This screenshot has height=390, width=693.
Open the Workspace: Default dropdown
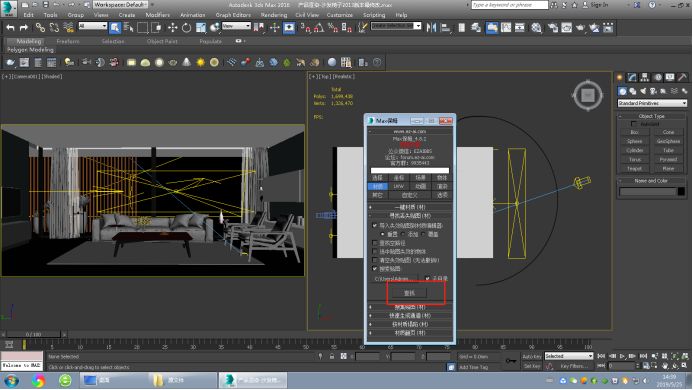click(x=120, y=4)
